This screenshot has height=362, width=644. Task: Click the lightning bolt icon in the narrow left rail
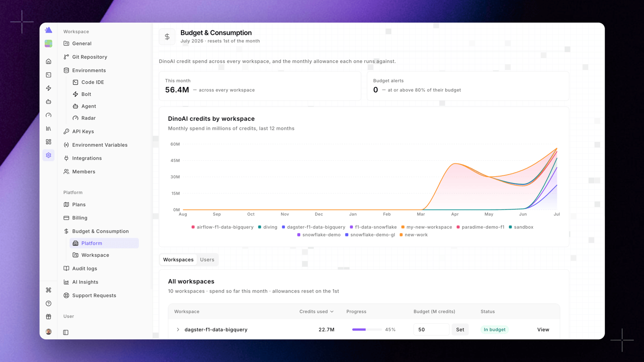[x=48, y=88]
